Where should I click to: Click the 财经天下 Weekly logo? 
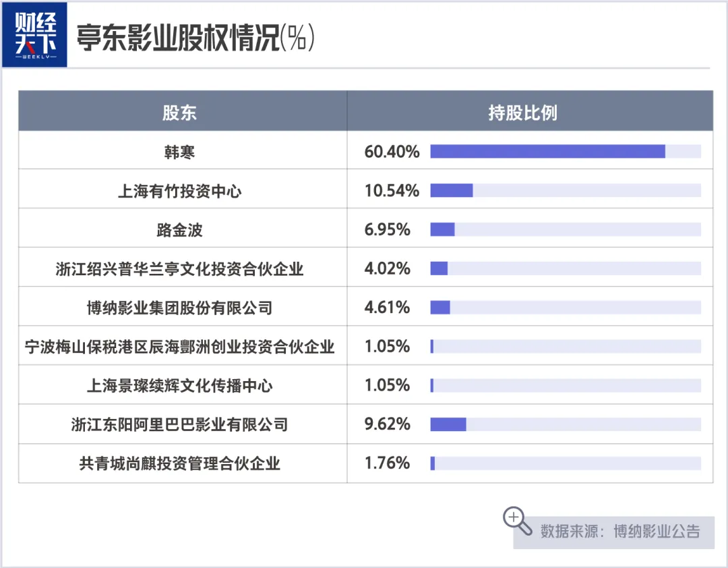click(44, 38)
